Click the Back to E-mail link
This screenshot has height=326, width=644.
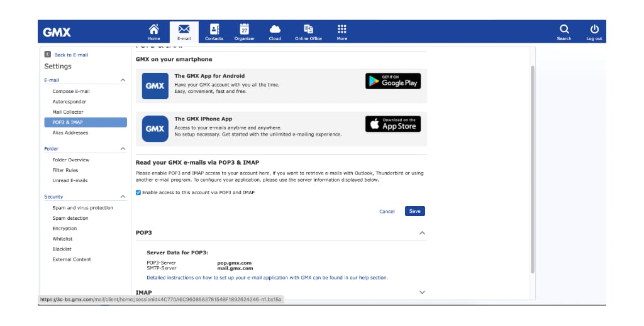click(x=71, y=55)
